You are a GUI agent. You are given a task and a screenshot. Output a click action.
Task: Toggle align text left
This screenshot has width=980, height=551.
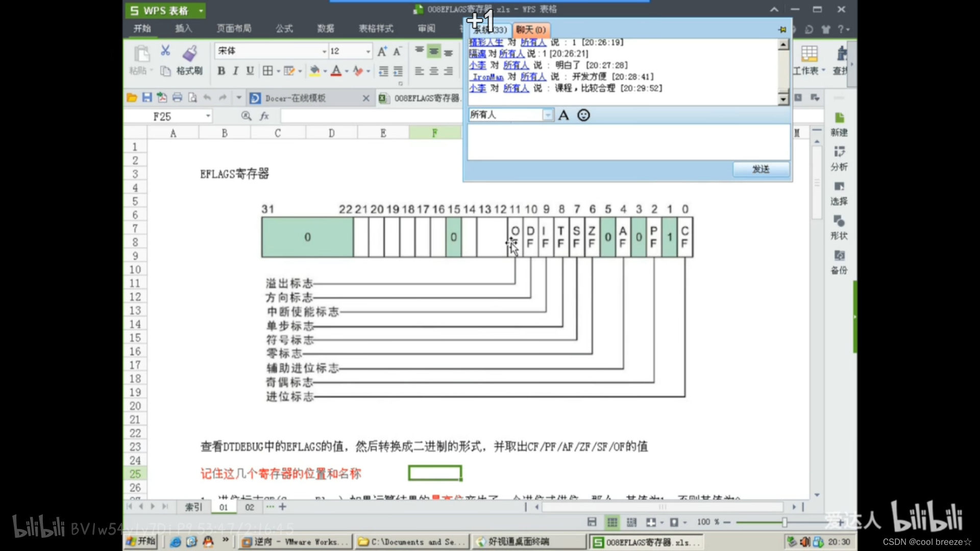coord(419,71)
